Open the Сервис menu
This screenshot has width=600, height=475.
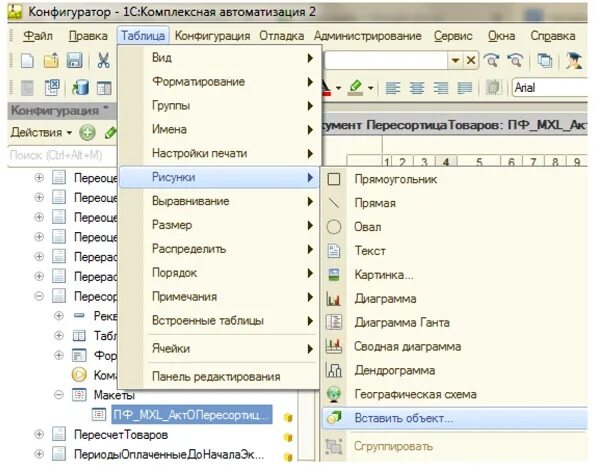[453, 36]
